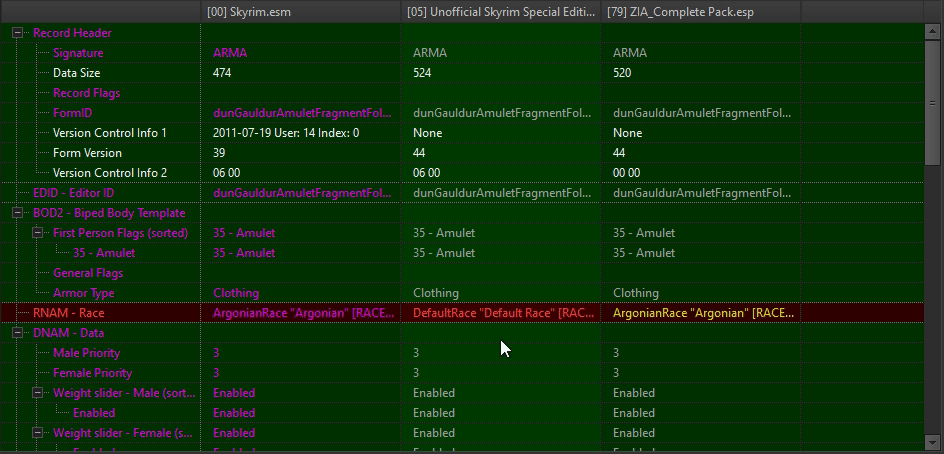Select Version Control Info 1 row label
The width and height of the screenshot is (944, 454).
point(110,132)
